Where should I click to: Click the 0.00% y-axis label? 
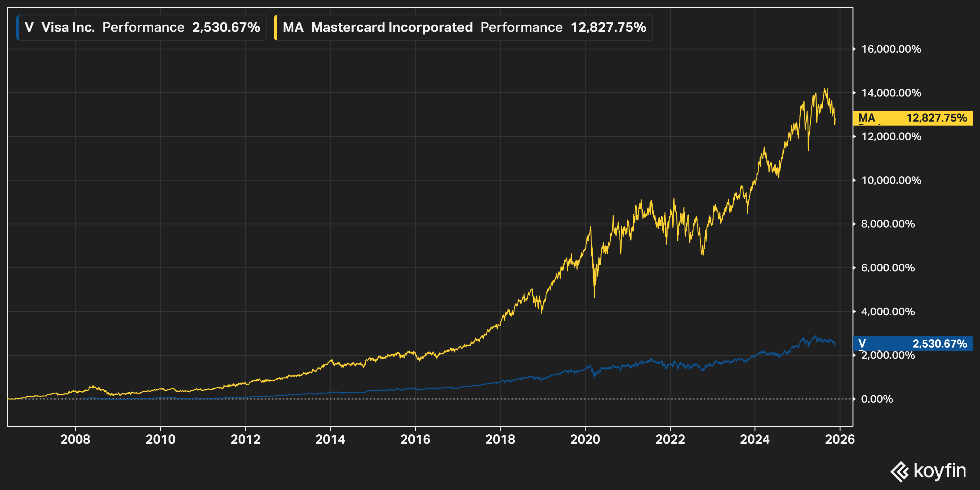[x=877, y=399]
